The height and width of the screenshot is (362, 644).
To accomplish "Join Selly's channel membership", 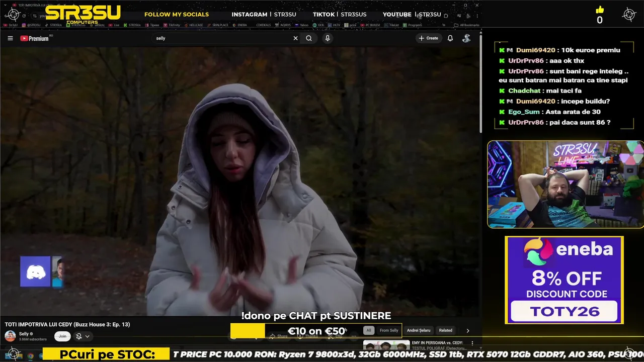I will click(x=62, y=336).
